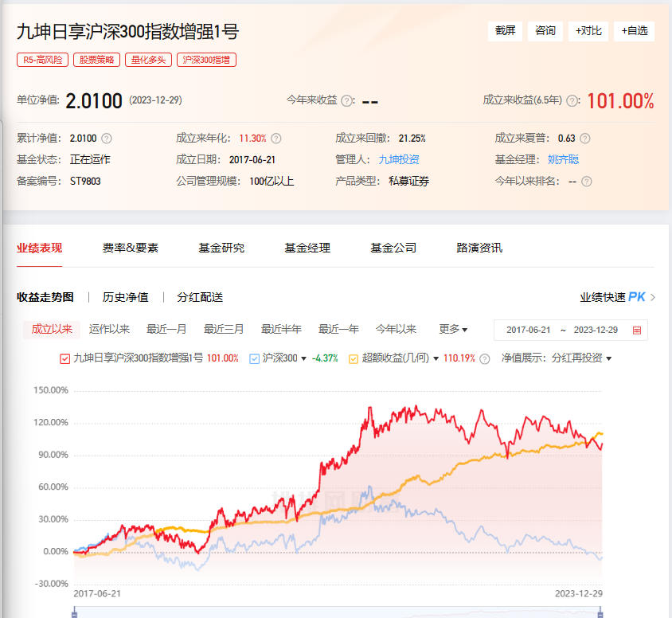Toggle 超额收益(几何) series checkbox

tap(354, 358)
